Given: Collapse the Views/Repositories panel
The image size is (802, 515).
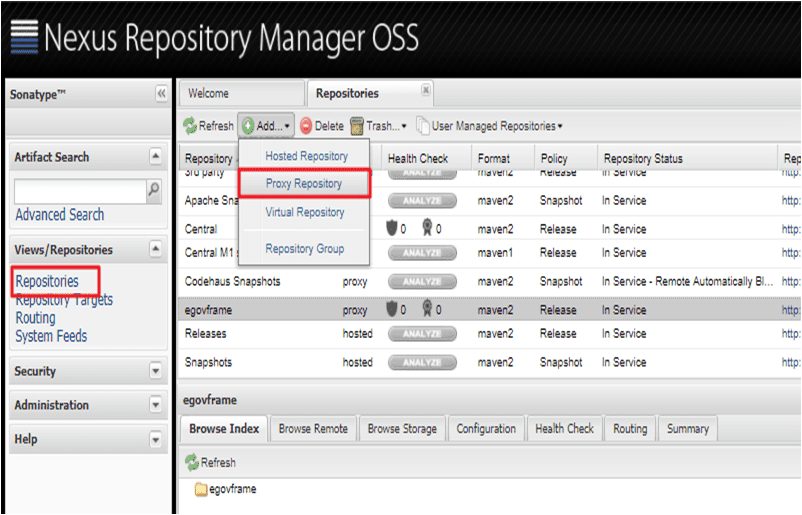Looking at the screenshot, I should click(x=156, y=249).
